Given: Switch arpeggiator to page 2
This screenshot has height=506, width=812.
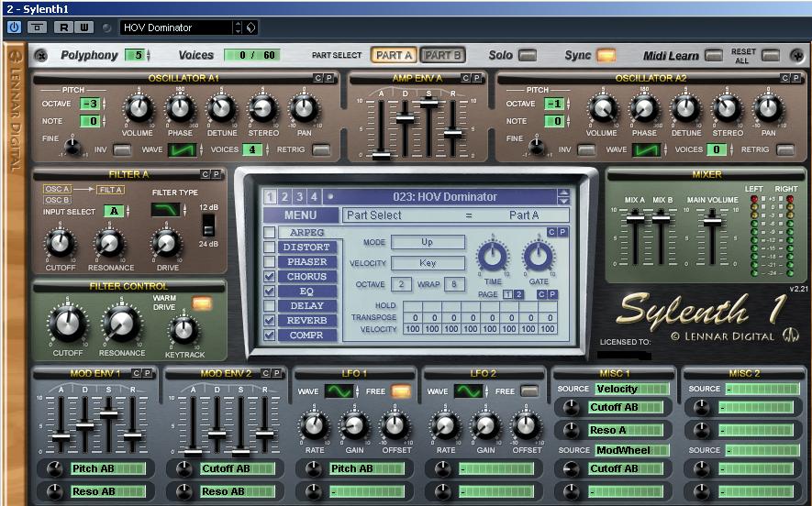Looking at the screenshot, I should (x=518, y=294).
